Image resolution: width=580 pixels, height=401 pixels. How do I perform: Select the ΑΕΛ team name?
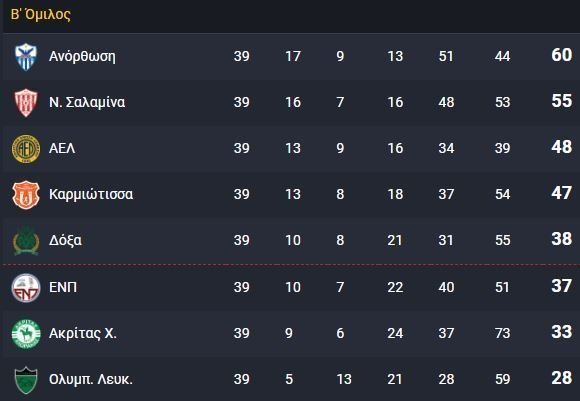(62, 148)
